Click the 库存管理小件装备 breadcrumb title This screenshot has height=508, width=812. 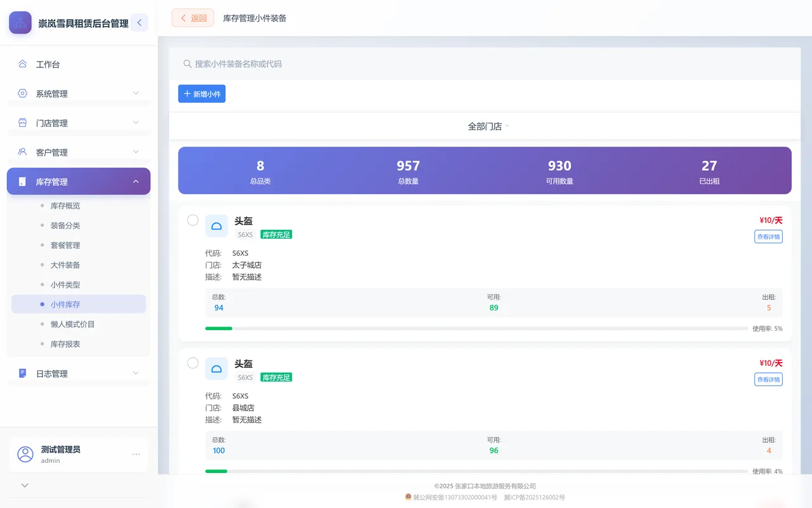click(254, 18)
